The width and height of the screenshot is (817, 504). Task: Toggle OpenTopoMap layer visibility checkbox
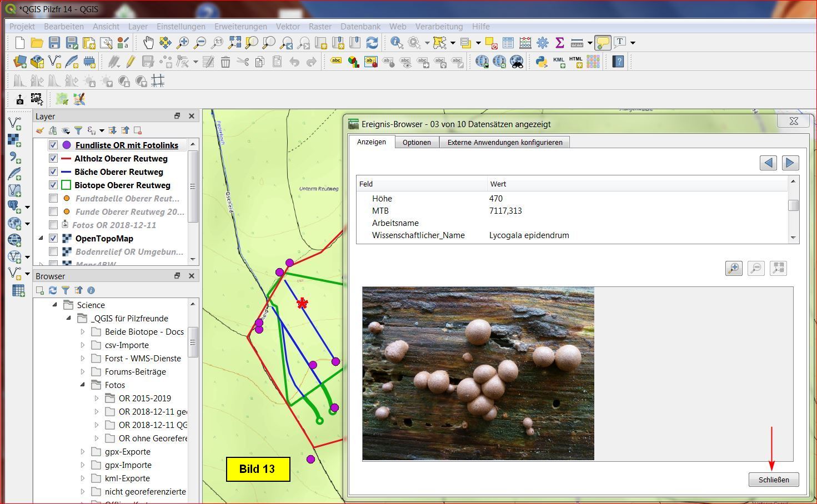53,239
